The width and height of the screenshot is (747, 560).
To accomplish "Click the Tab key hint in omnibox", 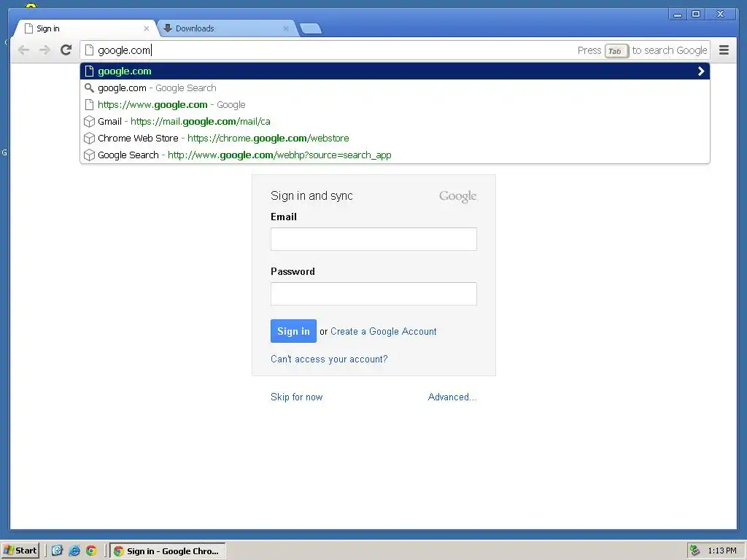I will (x=616, y=50).
